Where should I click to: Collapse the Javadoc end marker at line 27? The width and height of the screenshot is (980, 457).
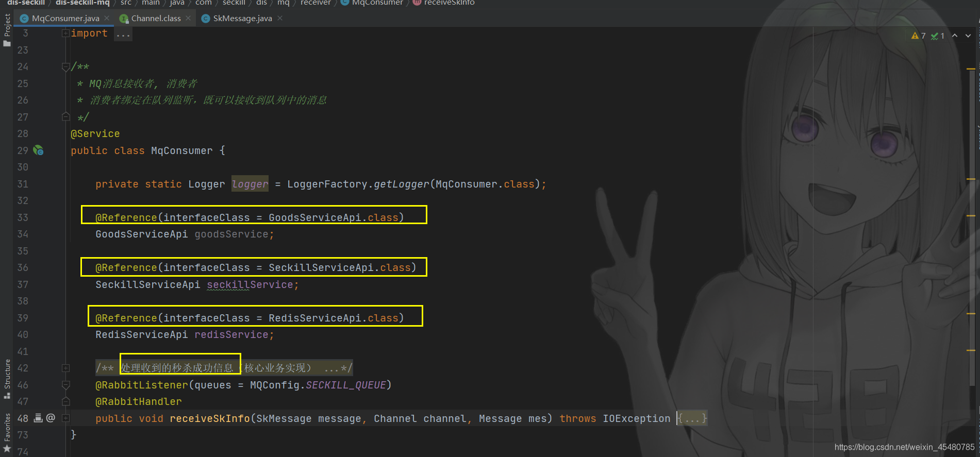point(65,117)
